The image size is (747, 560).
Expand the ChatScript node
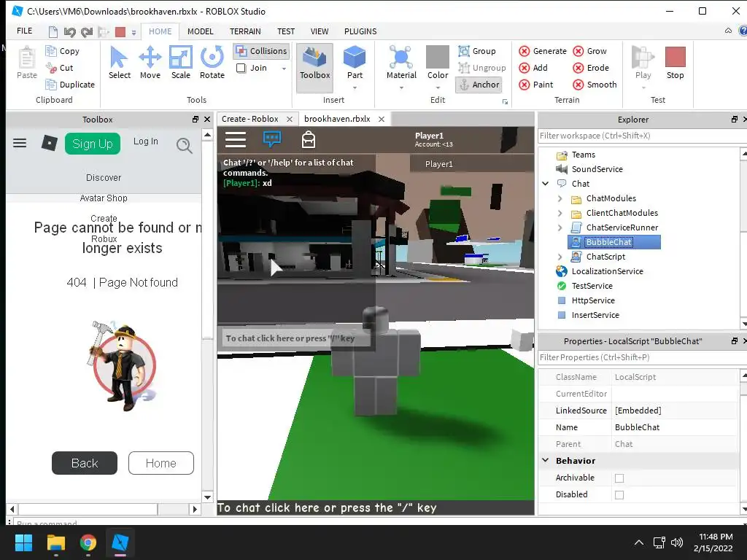560,257
